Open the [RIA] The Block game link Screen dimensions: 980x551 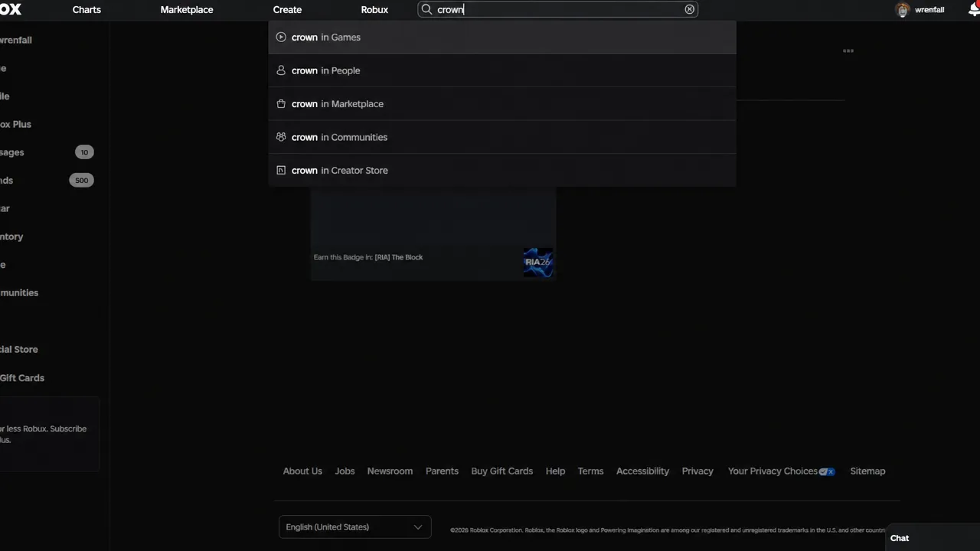(398, 257)
